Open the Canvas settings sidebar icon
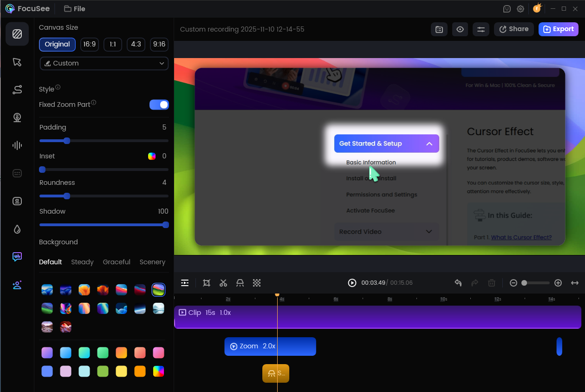Image resolution: width=585 pixels, height=392 pixels. pos(17,34)
